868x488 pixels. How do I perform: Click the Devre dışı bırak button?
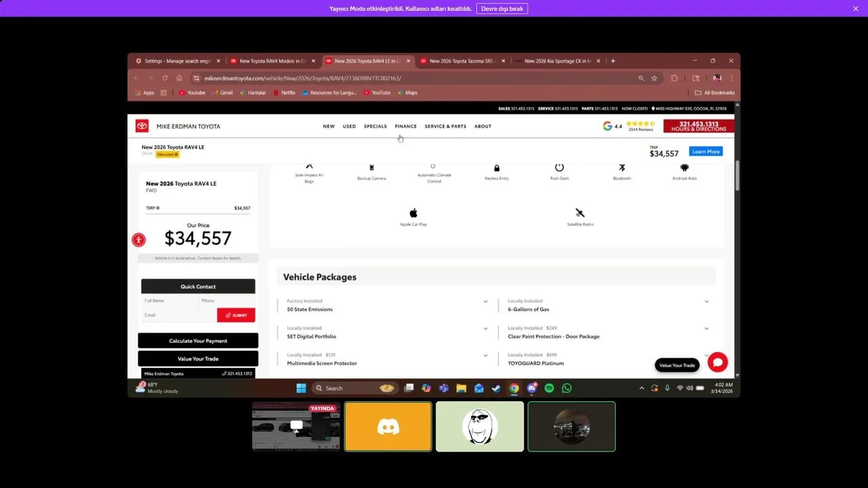[502, 9]
